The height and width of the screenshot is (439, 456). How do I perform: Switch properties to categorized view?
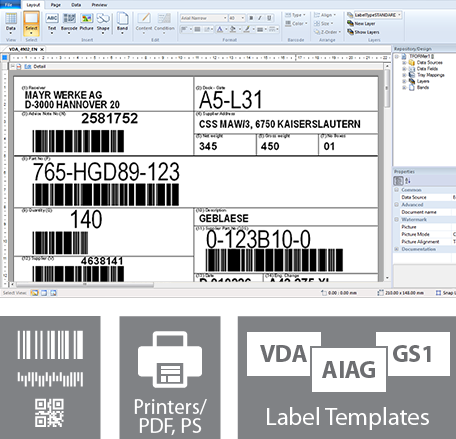pyautogui.click(x=398, y=181)
